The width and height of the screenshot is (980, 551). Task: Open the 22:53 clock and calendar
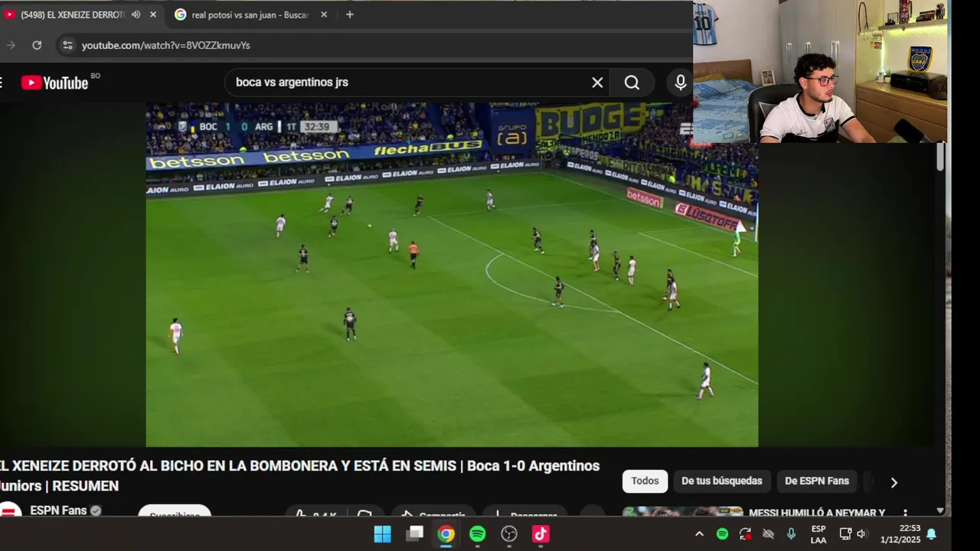900,534
